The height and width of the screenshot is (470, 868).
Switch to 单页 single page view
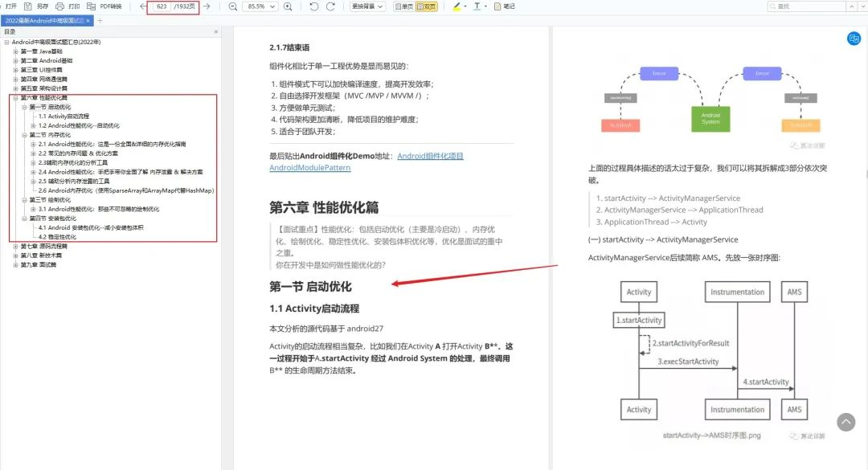[403, 6]
